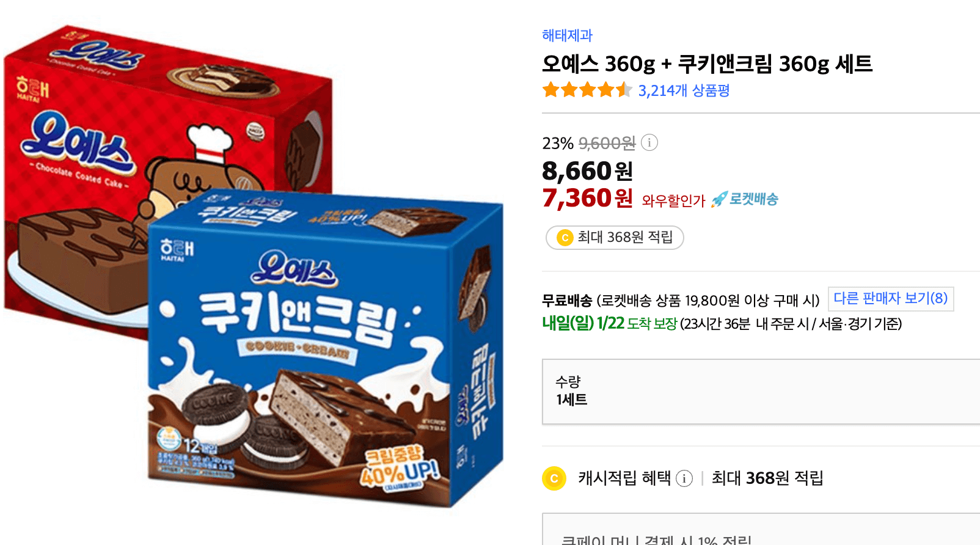The image size is (980, 545).
Task: Click the 8,660원 regular sale price
Action: click(587, 171)
